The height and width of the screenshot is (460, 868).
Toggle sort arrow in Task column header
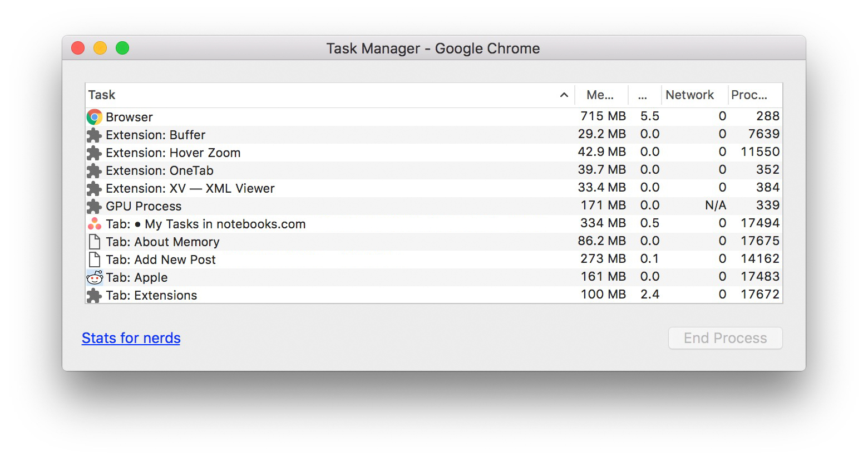pos(564,95)
